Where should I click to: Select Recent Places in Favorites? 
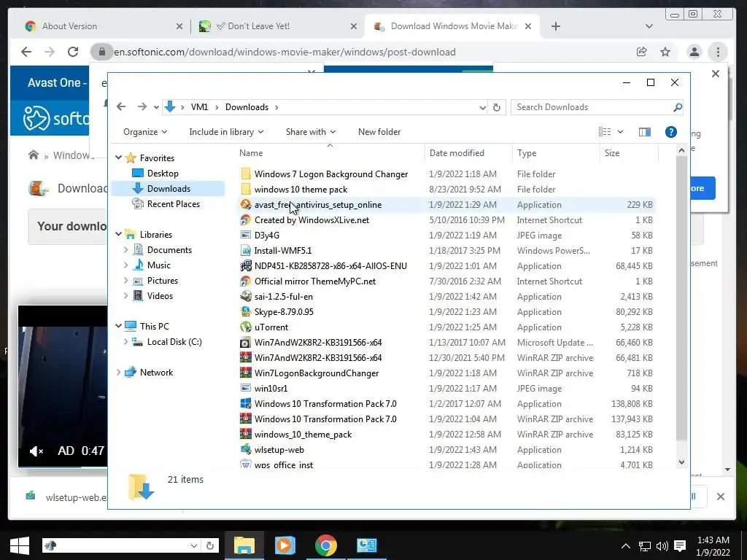(x=173, y=204)
